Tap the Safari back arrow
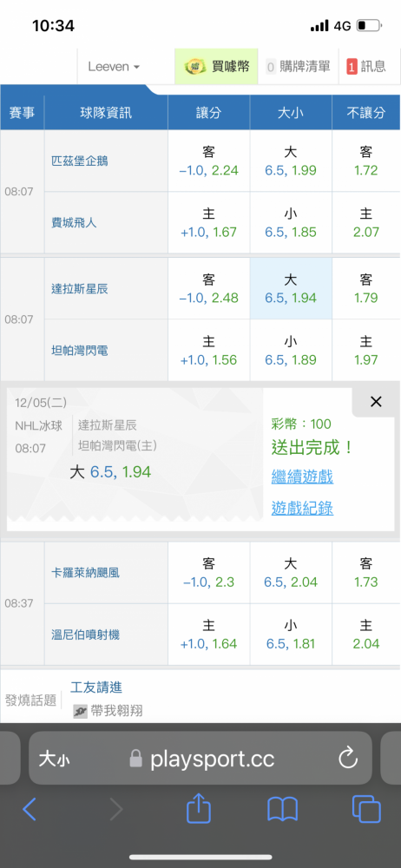The width and height of the screenshot is (401, 868). (30, 809)
